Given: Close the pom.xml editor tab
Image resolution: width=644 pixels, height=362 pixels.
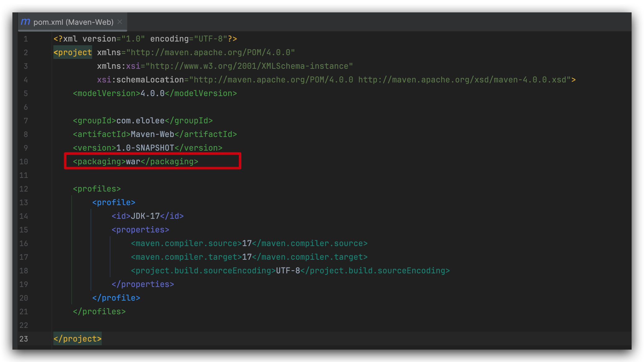Looking at the screenshot, I should [120, 22].
